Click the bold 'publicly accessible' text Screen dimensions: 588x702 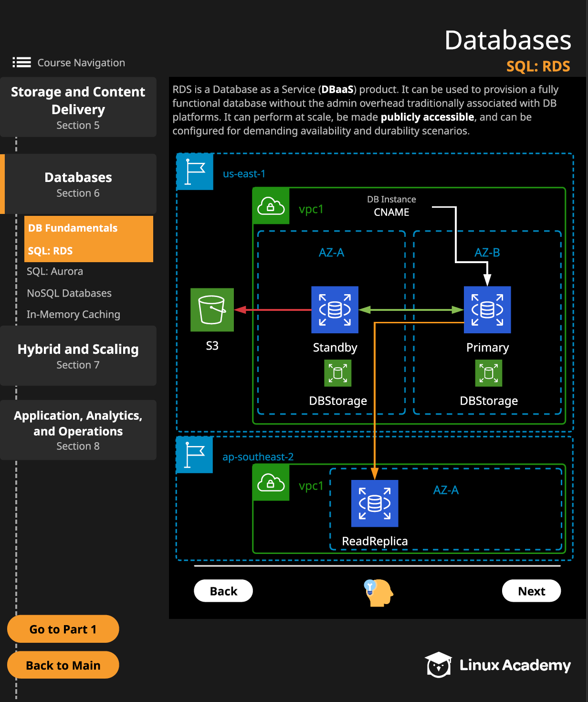point(428,117)
